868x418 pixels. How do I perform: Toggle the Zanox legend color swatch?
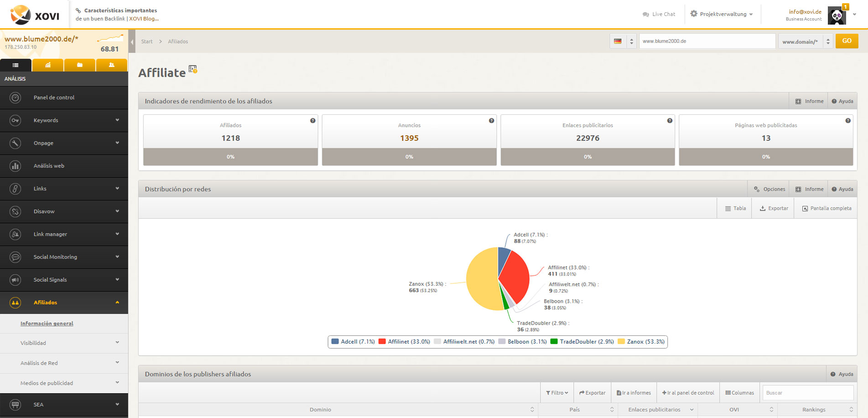tap(621, 341)
